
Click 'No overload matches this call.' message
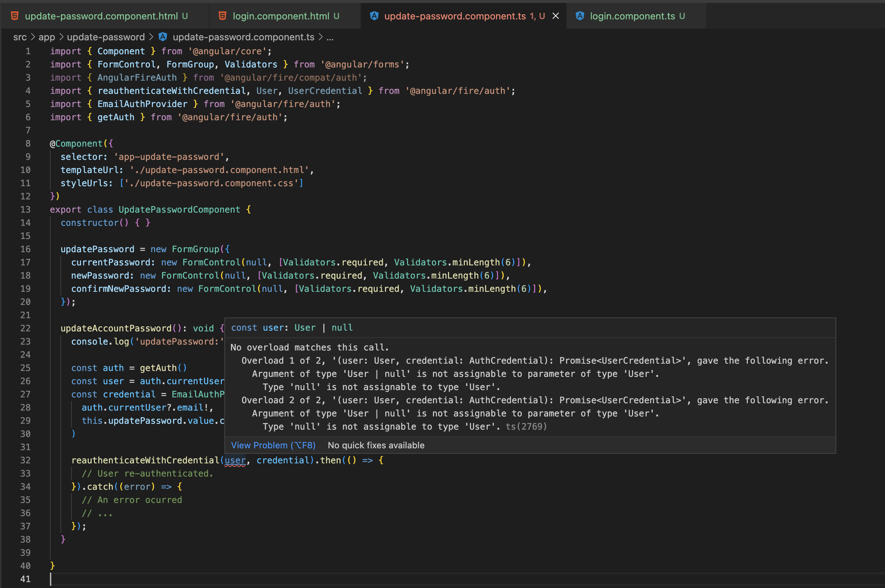(309, 348)
